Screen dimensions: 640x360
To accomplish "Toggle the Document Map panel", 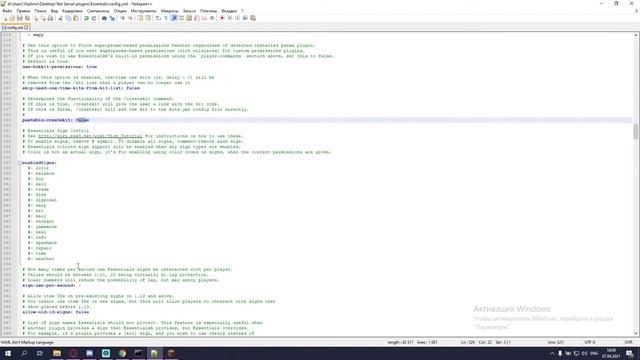I will [189, 18].
